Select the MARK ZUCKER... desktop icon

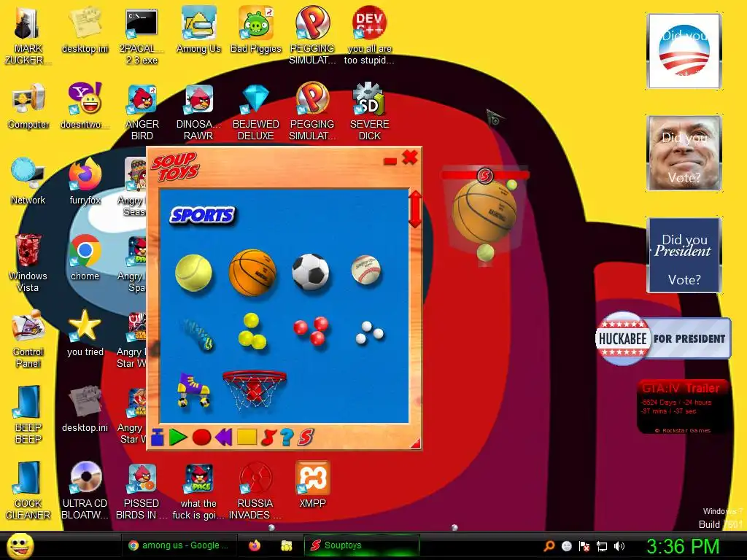[28, 36]
